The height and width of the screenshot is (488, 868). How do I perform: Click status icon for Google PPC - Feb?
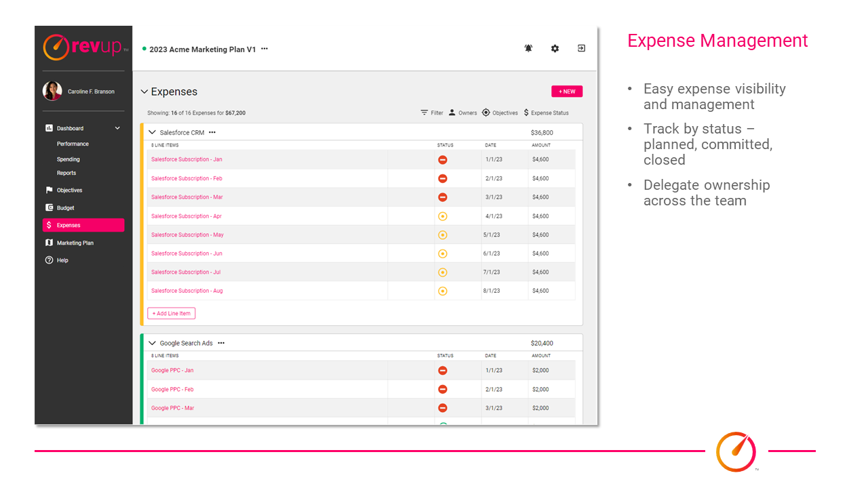tap(443, 390)
